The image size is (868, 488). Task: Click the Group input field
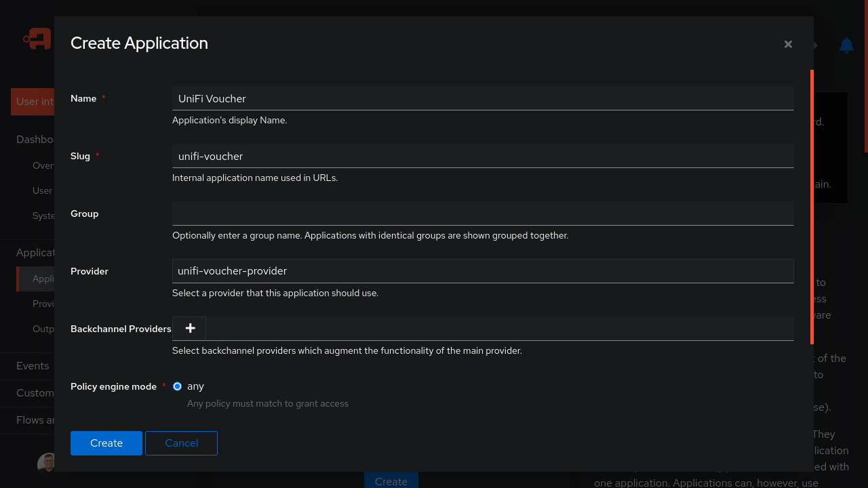click(483, 213)
